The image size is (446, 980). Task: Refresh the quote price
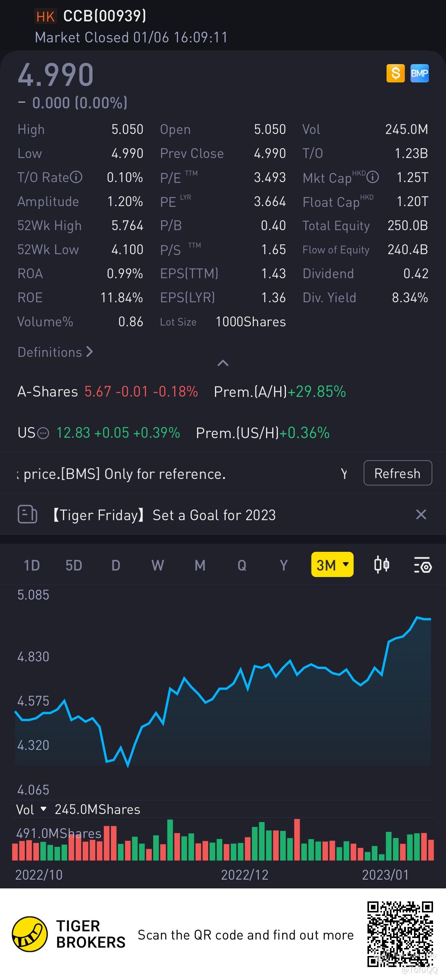click(x=398, y=473)
